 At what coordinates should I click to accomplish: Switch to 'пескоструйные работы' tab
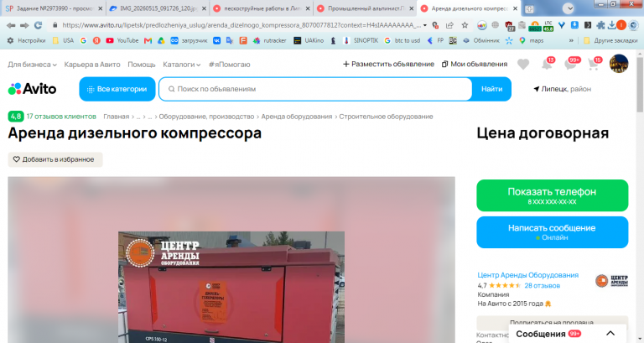262,8
